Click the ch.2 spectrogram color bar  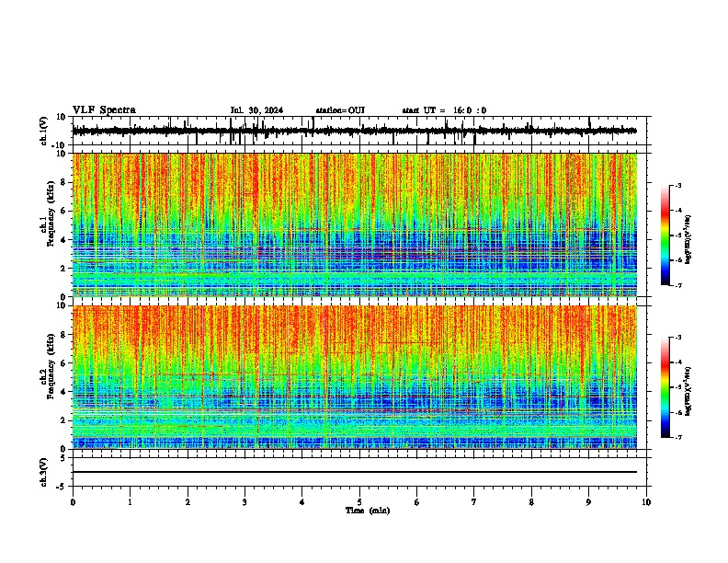click(665, 387)
